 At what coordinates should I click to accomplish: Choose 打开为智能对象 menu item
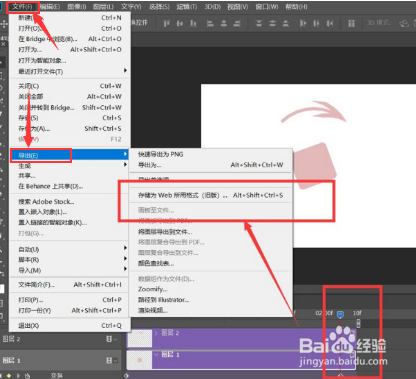70,60
